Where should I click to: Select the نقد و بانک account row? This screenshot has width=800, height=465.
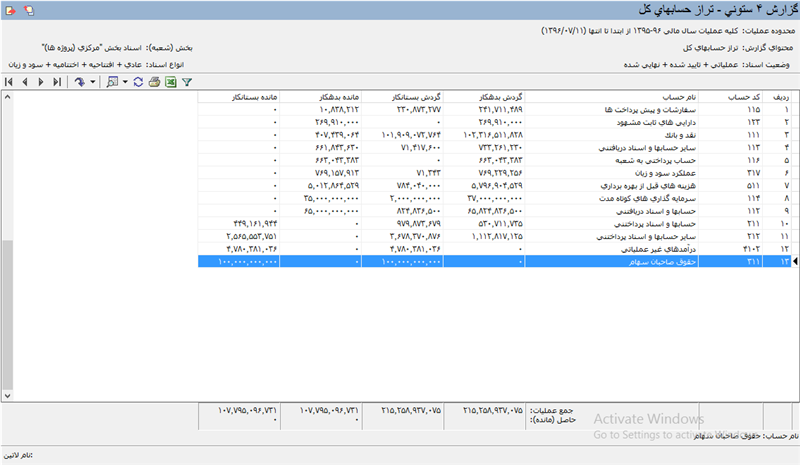pos(662,133)
